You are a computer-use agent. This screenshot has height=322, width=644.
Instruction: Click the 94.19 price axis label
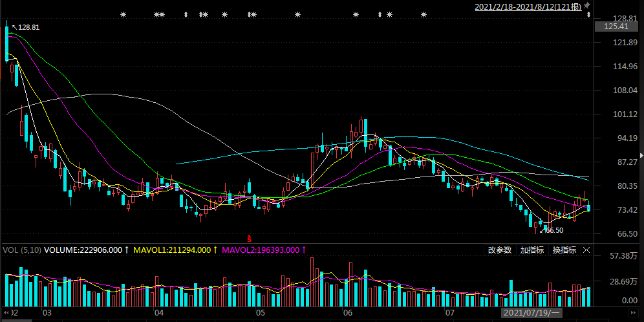pos(627,138)
